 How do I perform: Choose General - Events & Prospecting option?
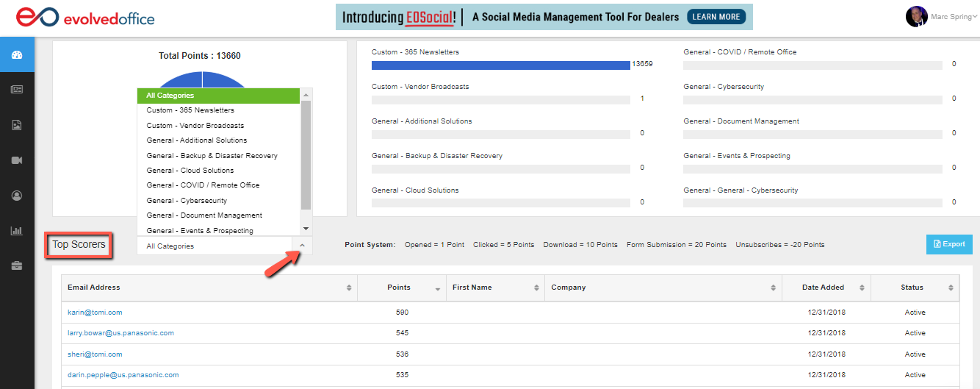pyautogui.click(x=218, y=230)
